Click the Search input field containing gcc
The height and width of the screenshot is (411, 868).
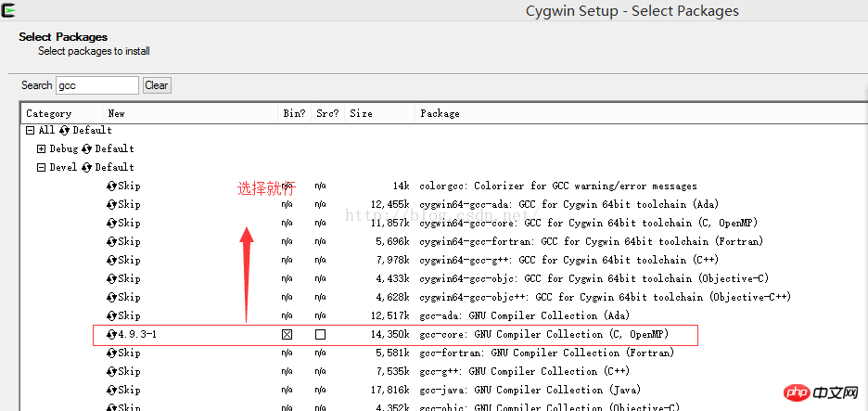(x=96, y=85)
